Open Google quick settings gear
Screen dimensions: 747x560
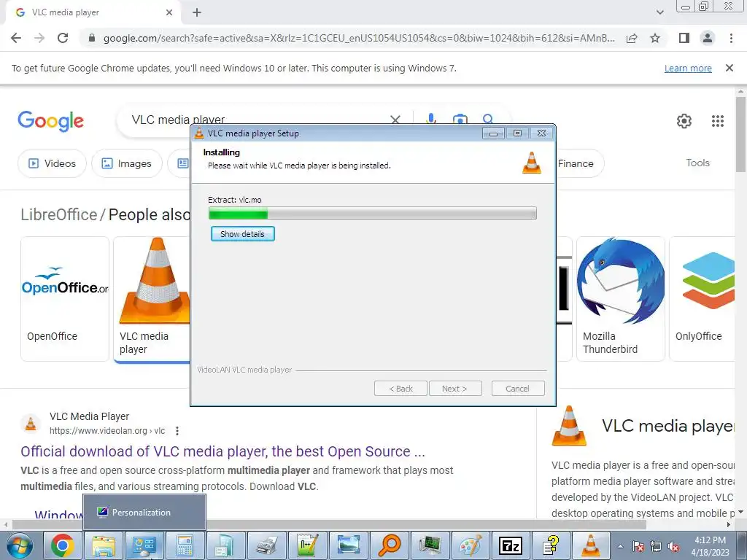[x=684, y=121]
